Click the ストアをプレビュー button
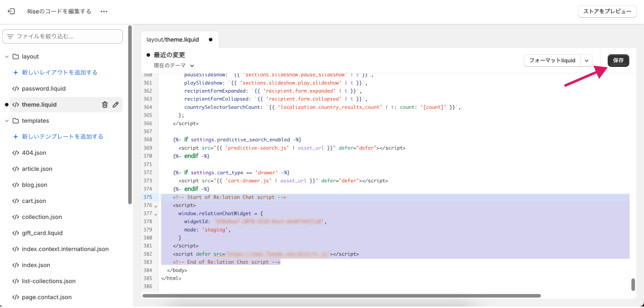 607,11
